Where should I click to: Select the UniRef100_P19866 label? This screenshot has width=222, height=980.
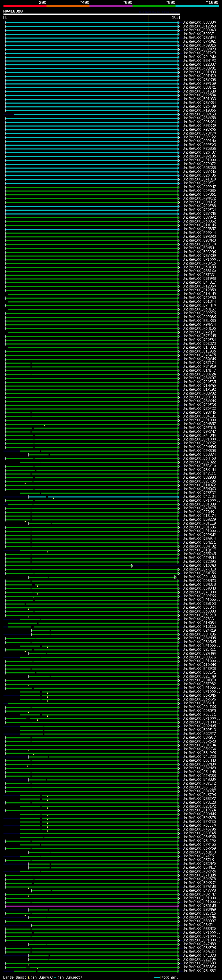coord(199,110)
